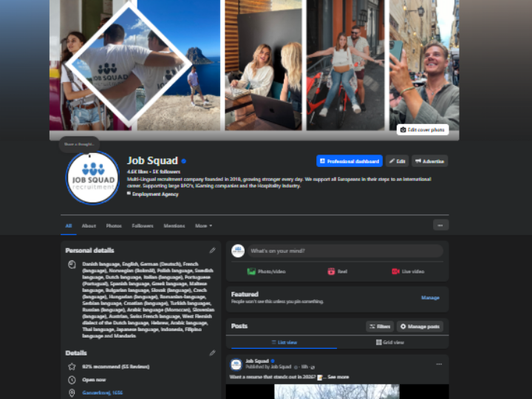Switch posts to List view
Image resolution: width=532 pixels, height=399 pixels.
click(x=283, y=343)
